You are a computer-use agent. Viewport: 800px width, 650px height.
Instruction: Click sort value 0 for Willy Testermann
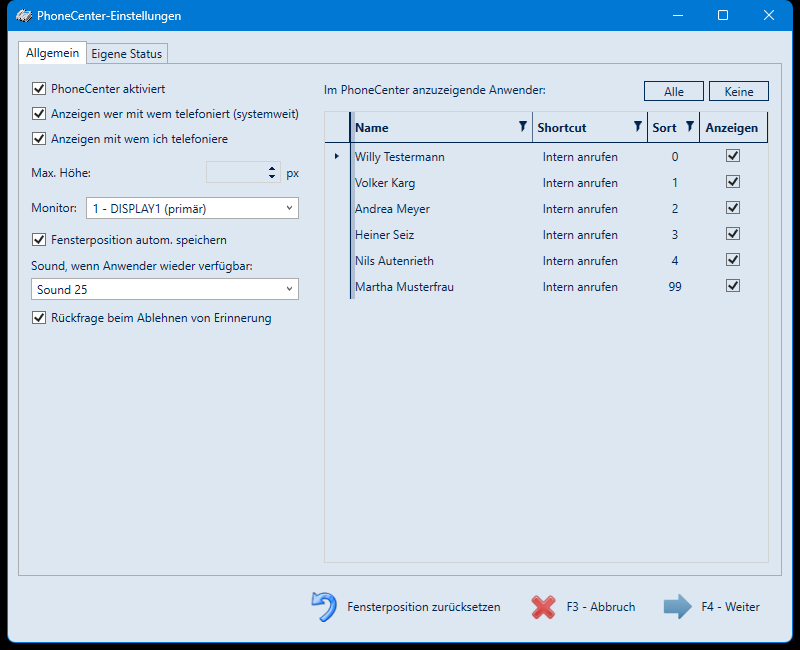[674, 157]
